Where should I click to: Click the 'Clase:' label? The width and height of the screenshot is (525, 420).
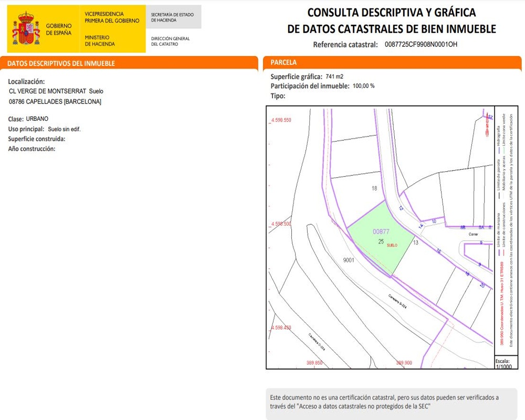point(16,119)
